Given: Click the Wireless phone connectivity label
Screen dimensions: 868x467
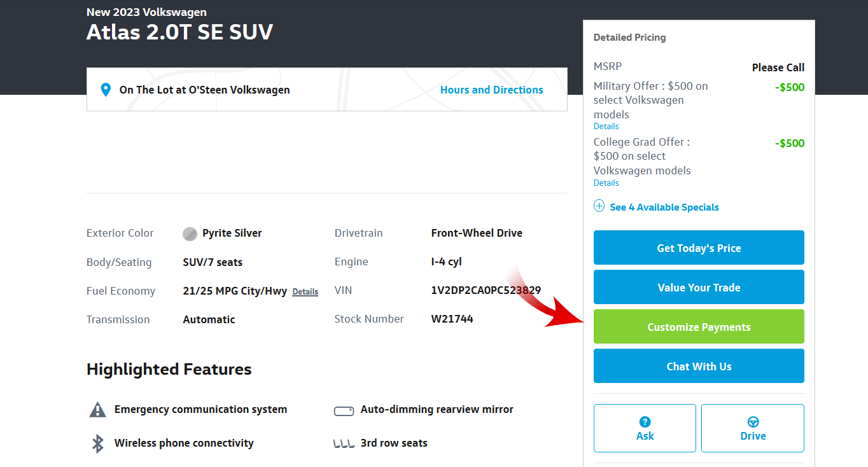Looking at the screenshot, I should (x=184, y=443).
